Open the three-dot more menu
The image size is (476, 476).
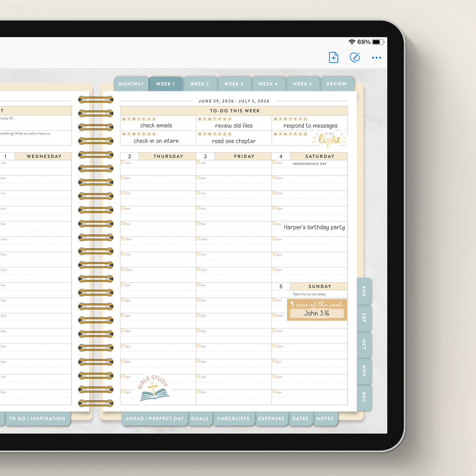pos(376,58)
